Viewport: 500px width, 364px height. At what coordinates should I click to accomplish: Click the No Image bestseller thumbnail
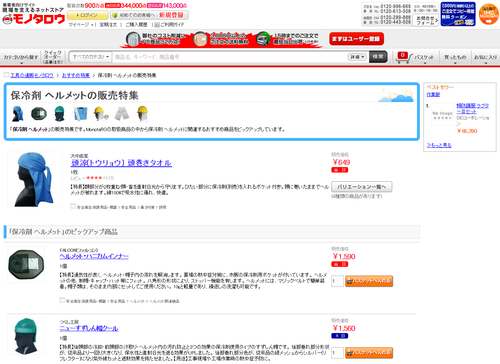(x=442, y=115)
